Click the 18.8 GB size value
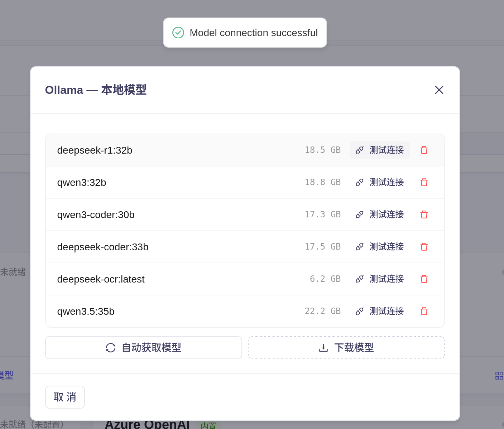This screenshot has width=504, height=429. 323,182
